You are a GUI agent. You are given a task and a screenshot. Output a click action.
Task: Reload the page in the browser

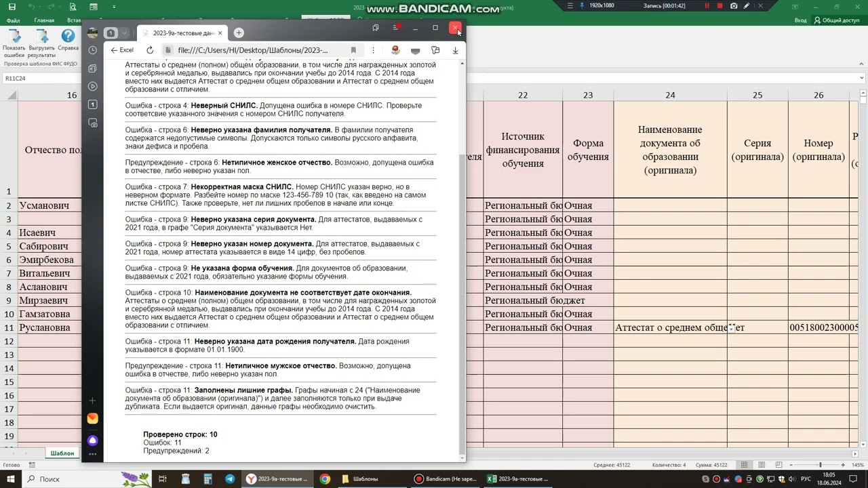coord(150,50)
